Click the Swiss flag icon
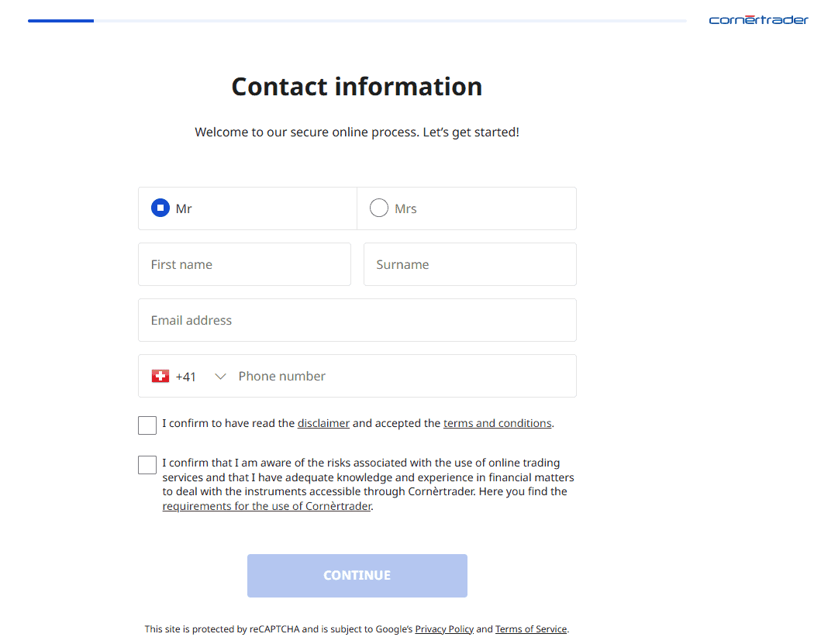The image size is (821, 644). [x=160, y=376]
